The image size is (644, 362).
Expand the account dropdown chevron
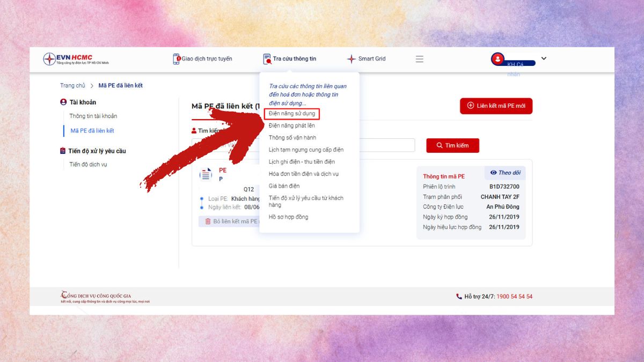544,58
